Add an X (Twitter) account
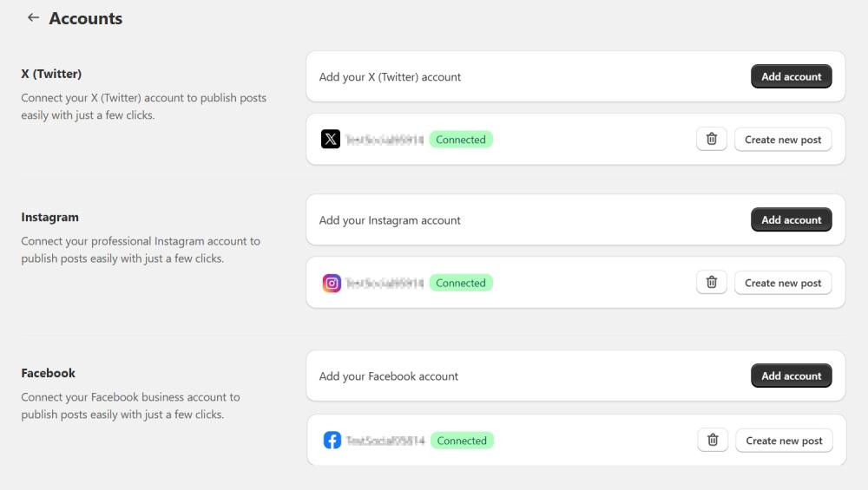 [x=791, y=76]
